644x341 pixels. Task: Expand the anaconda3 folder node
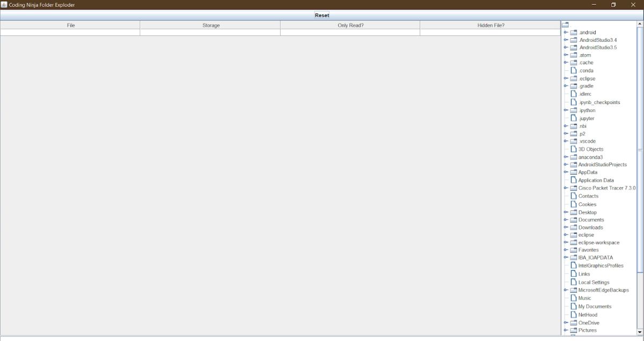(x=566, y=157)
